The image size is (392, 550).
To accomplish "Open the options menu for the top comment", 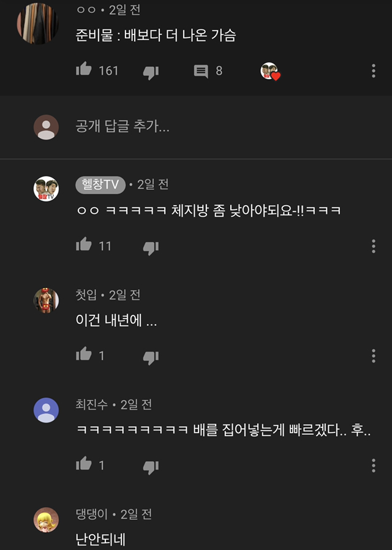I will 373,71.
